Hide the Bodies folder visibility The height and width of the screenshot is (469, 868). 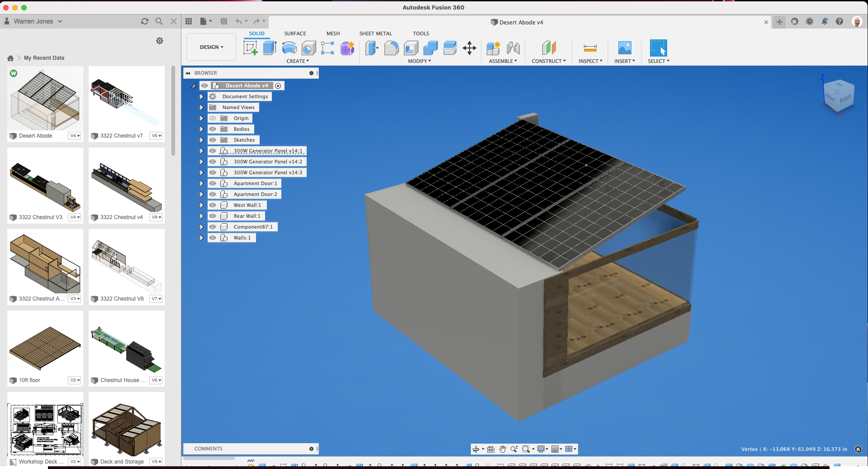213,129
